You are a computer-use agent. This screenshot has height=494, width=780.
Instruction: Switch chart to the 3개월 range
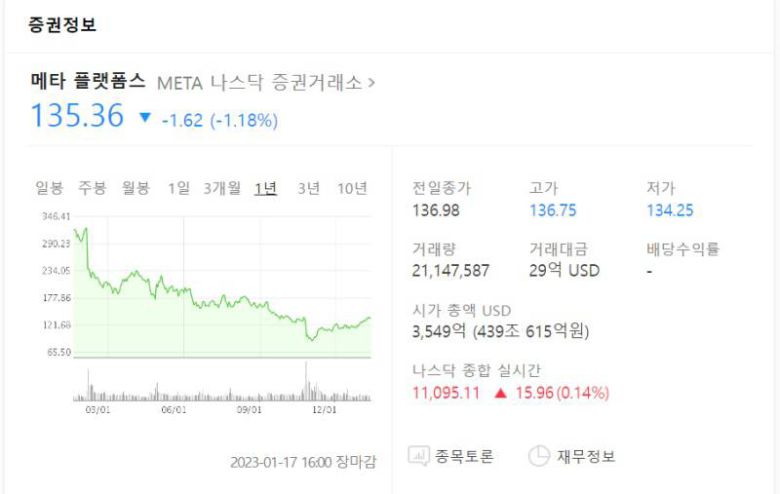(x=221, y=188)
